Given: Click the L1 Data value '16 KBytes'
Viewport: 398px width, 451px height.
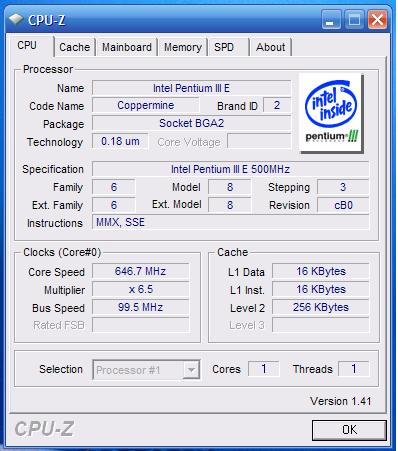Looking at the screenshot, I should (x=321, y=271).
